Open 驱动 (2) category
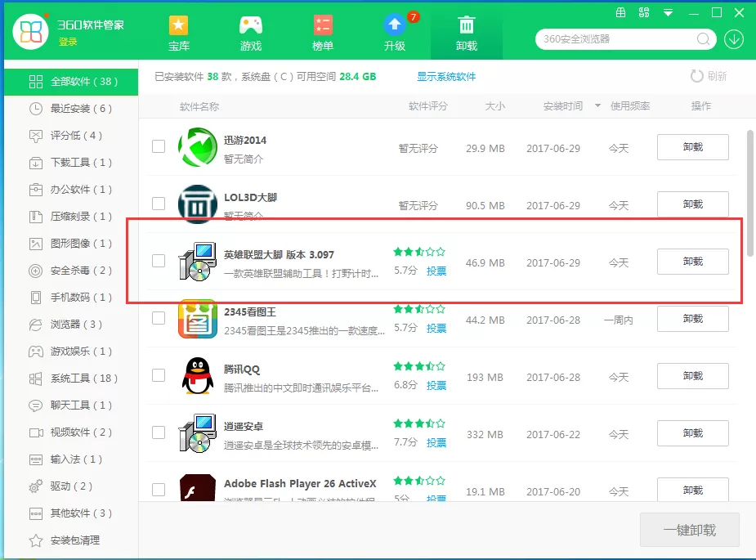The width and height of the screenshot is (756, 560). [71, 486]
